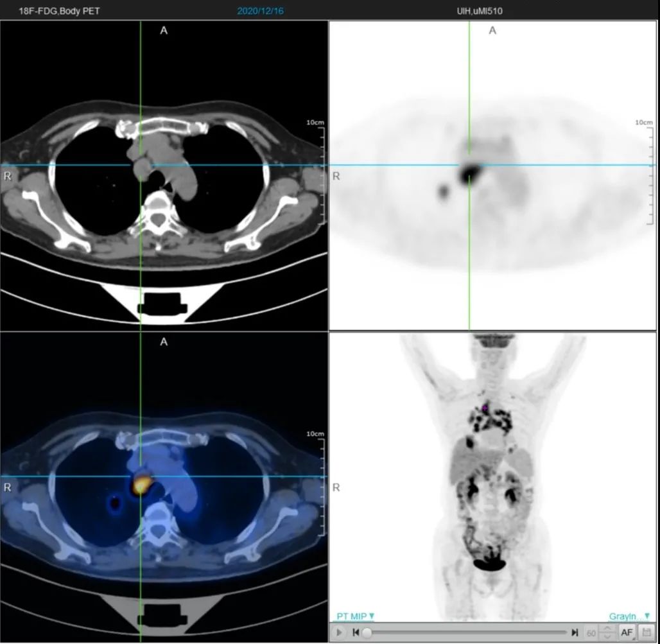Click the MIP cine slider handle
This screenshot has height=644, width=660.
coord(367,632)
